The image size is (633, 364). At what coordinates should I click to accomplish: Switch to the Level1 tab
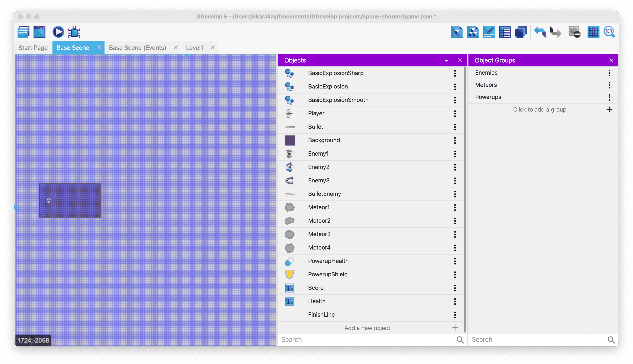click(194, 48)
